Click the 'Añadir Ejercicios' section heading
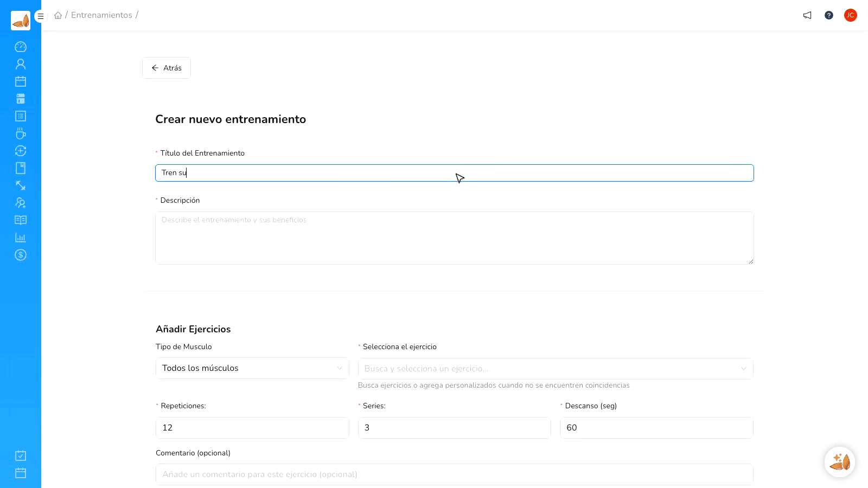 (193, 329)
